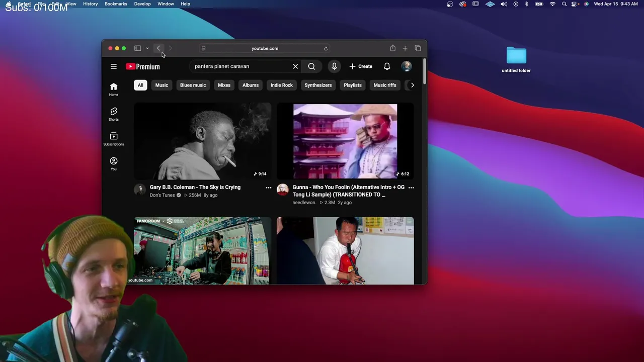Open Siri from the menu bar
Screen dimensions: 644x362
[586, 4]
